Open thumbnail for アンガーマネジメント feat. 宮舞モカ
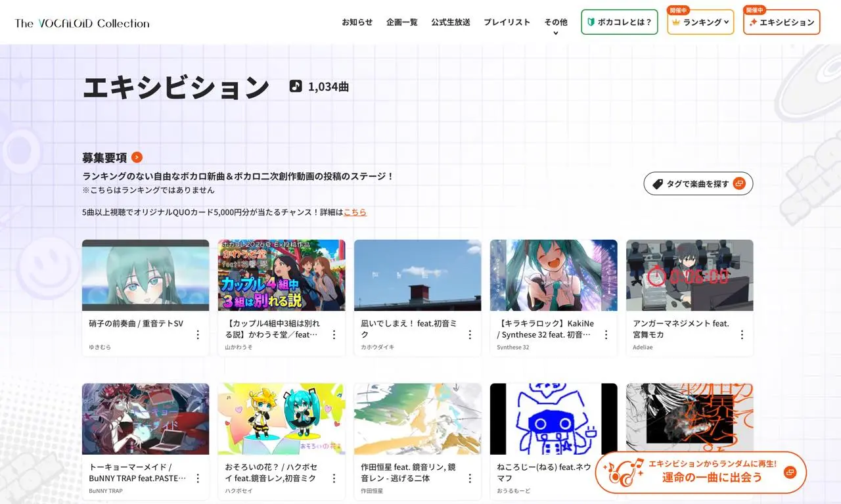 689,275
